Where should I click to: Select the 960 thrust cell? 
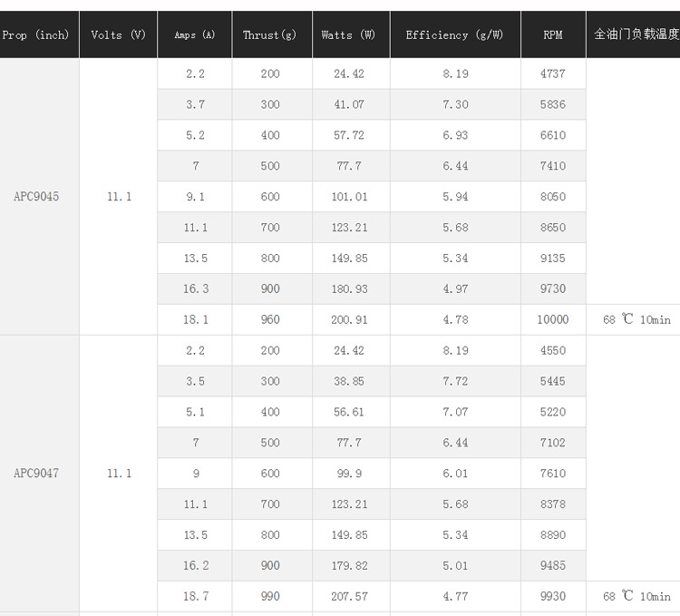[270, 319]
